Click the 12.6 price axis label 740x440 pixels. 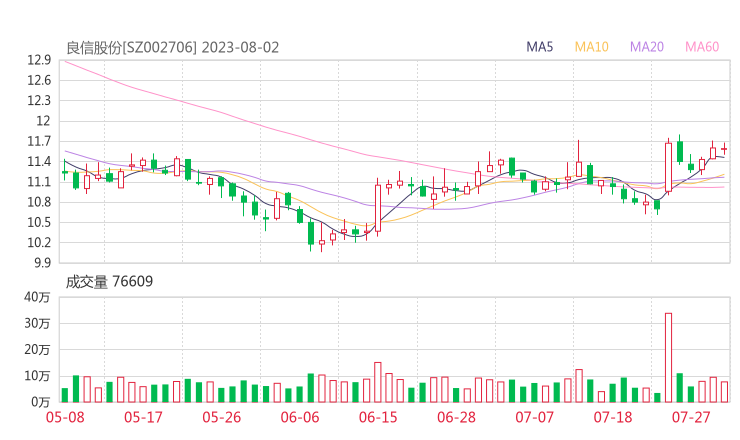pyautogui.click(x=39, y=80)
